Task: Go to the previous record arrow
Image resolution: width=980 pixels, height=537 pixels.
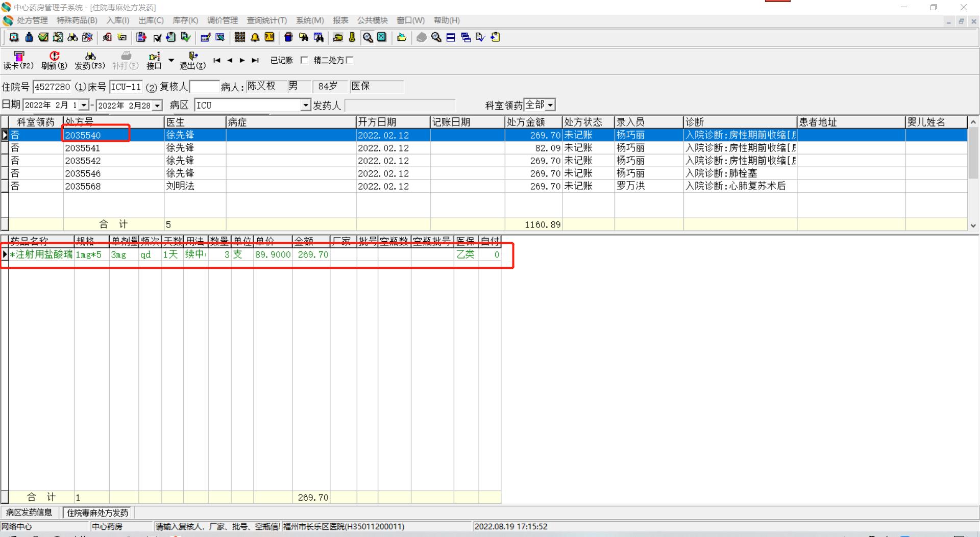Action: coord(230,60)
